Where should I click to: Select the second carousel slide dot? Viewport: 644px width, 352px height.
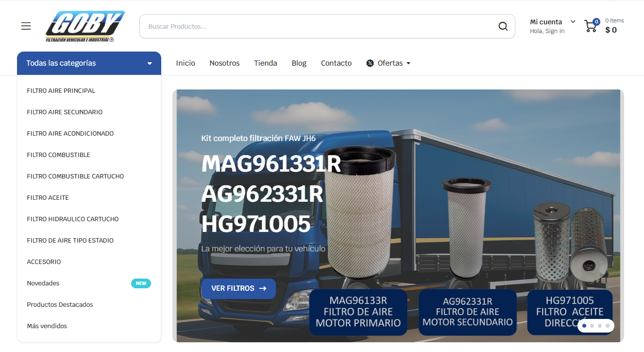pyautogui.click(x=592, y=326)
